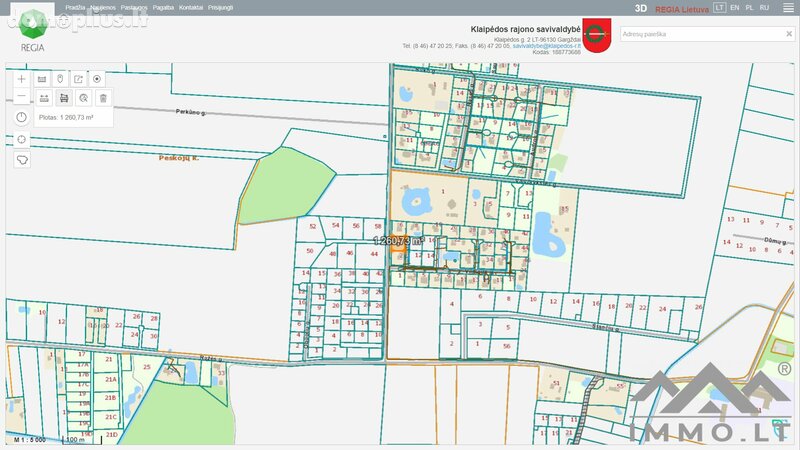Viewport: 800px width, 450px height.
Task: Click the Dūmų g. street label
Action: point(774,240)
